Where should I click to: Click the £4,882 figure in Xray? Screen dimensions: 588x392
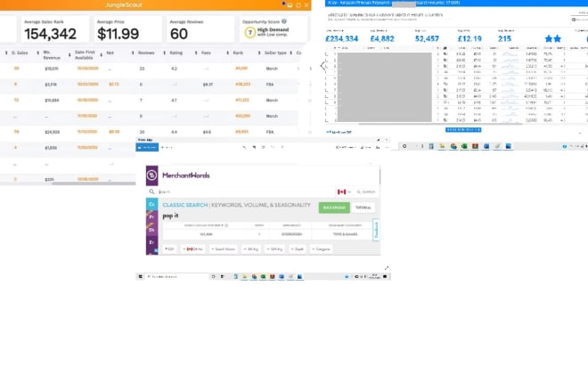(382, 38)
